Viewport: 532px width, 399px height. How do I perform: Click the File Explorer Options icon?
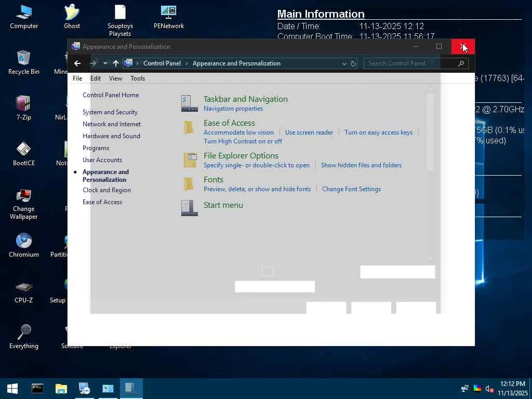(190, 160)
